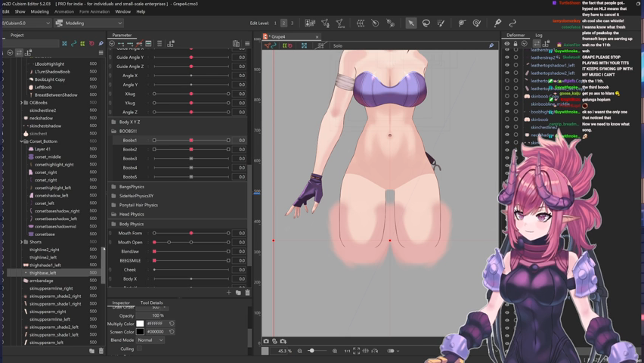Open the Modeling workspace dropdown
644x363 pixels.
click(88, 23)
